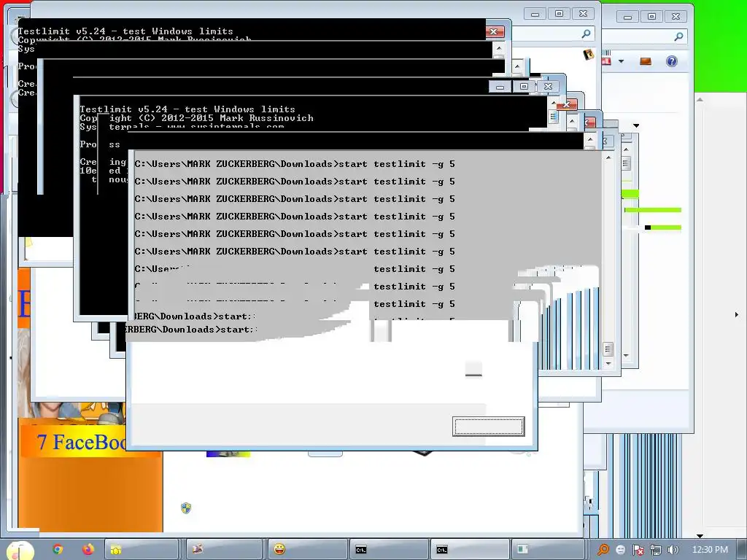Screen dimensions: 747x560
Task: Click the lower green bar with black marker
Action: [662, 227]
